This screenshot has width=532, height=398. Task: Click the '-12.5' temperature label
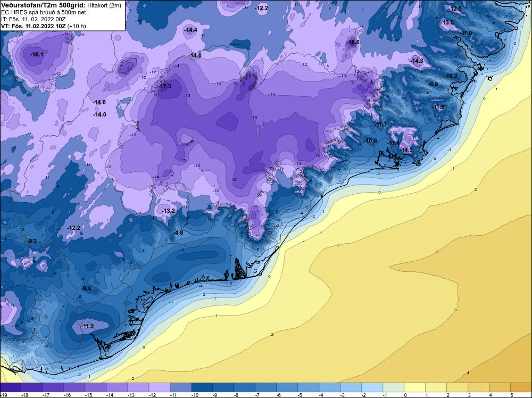coord(455,9)
